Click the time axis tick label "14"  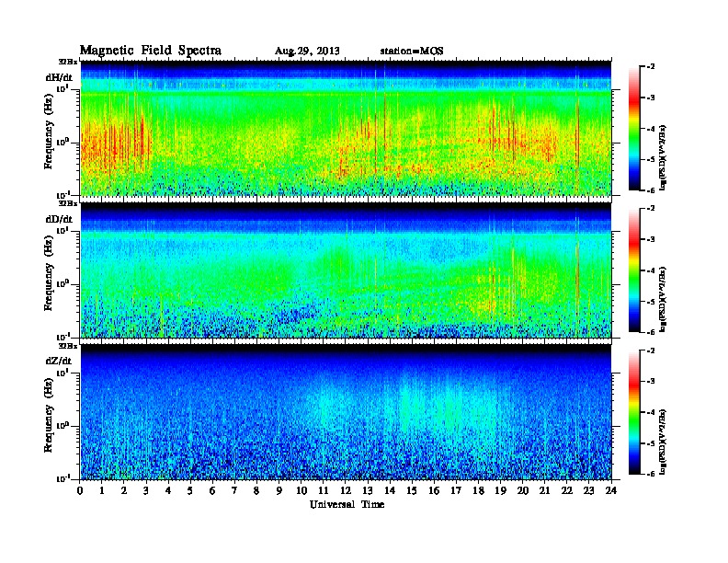390,491
